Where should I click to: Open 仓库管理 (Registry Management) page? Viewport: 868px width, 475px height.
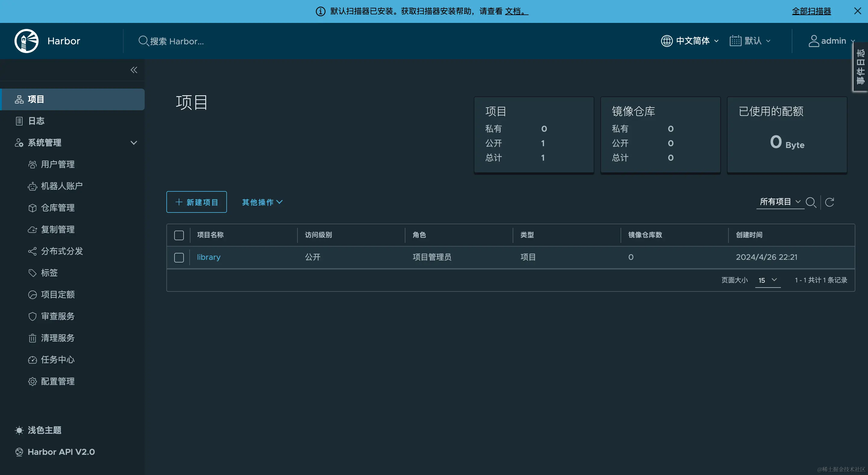58,208
